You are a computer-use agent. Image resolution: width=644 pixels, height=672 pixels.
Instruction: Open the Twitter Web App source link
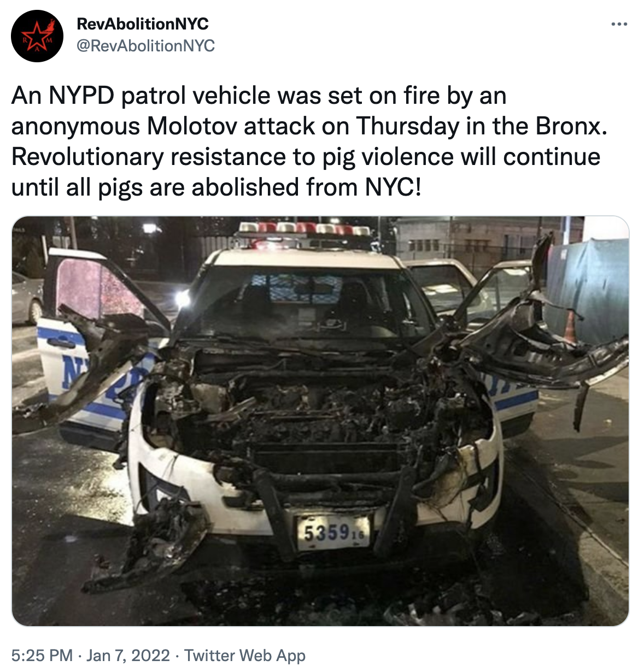tap(244, 655)
